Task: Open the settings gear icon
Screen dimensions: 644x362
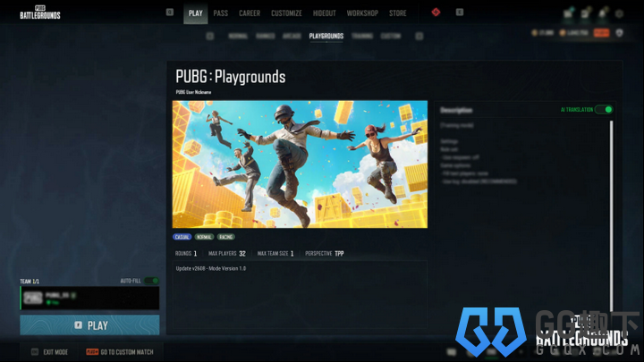Action: pos(619,14)
